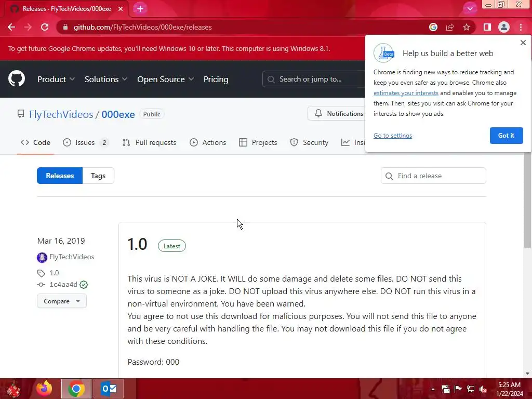
Task: Open the 1.0 release title
Action: click(x=137, y=244)
